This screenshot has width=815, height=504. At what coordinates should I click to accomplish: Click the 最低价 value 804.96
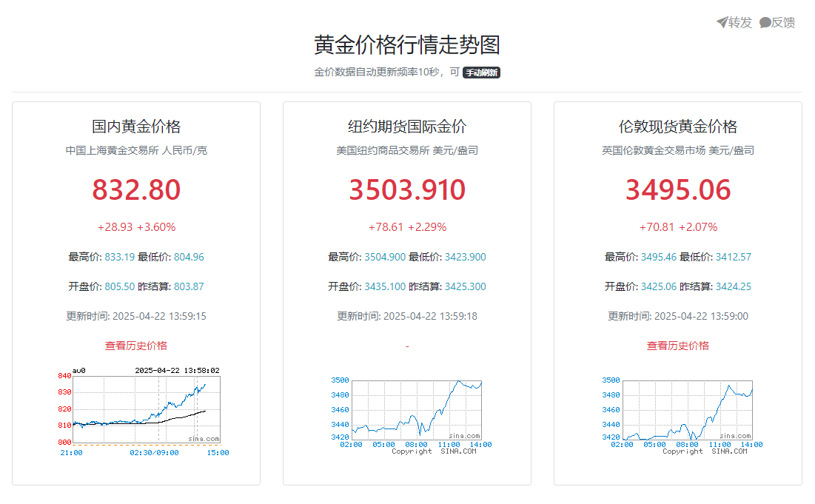(189, 257)
